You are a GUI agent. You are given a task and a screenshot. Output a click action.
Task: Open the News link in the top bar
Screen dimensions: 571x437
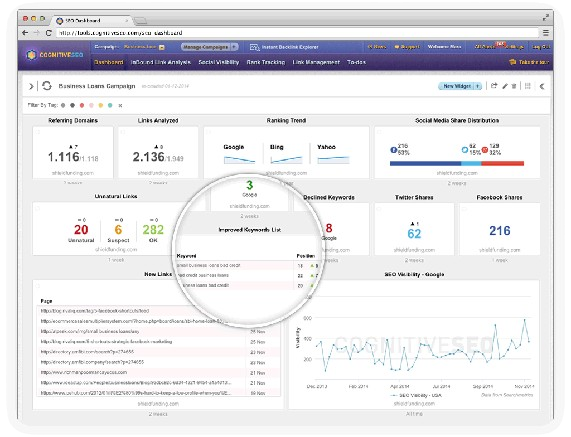pos(377,47)
